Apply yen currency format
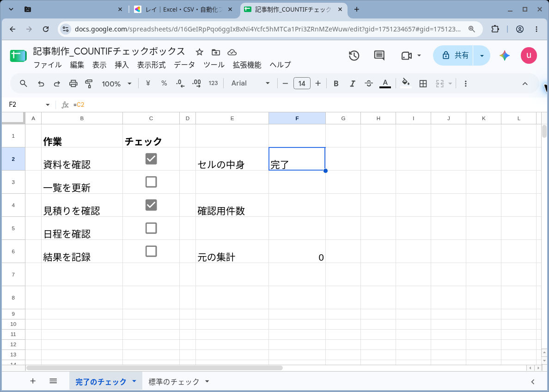 [x=148, y=83]
